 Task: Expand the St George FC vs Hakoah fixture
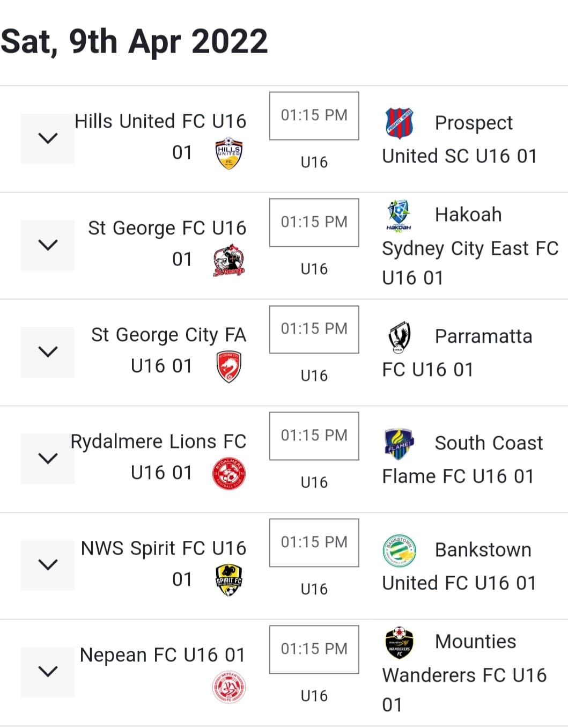tap(47, 245)
